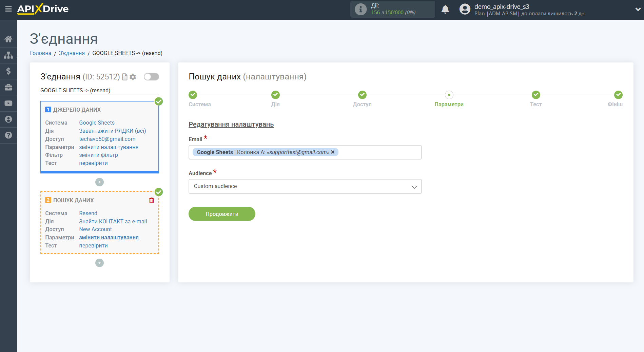The height and width of the screenshot is (352, 644).
Task: Expand the user account menu chevron
Action: [638, 10]
